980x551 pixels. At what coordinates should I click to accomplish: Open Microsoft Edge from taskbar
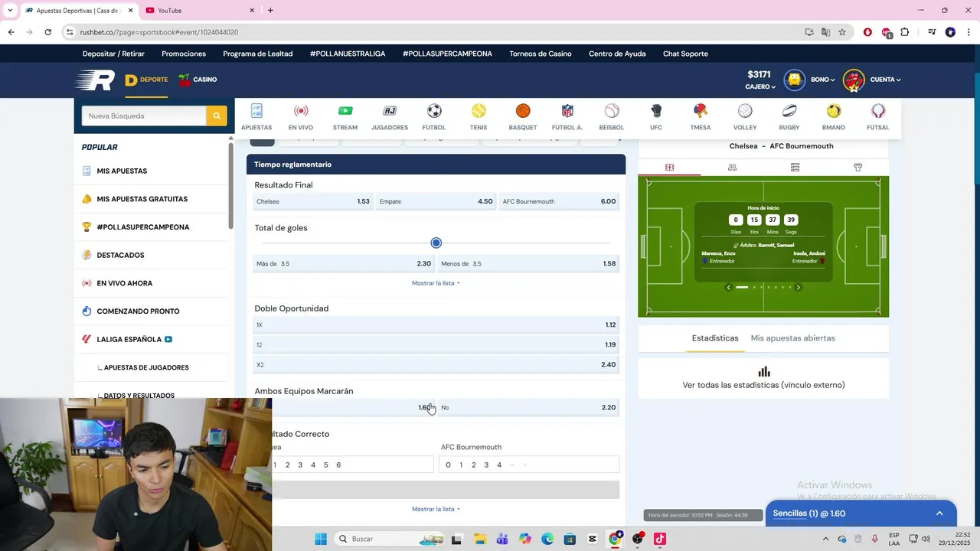coord(547,539)
